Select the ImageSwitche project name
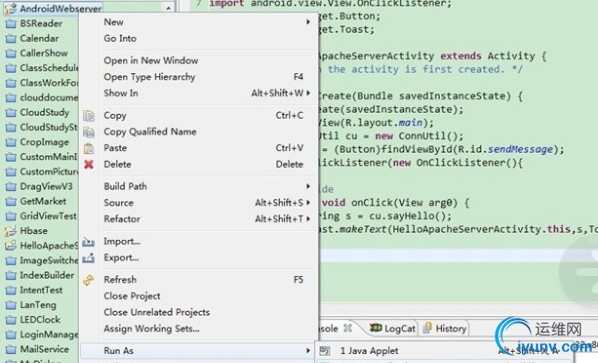 [49, 261]
